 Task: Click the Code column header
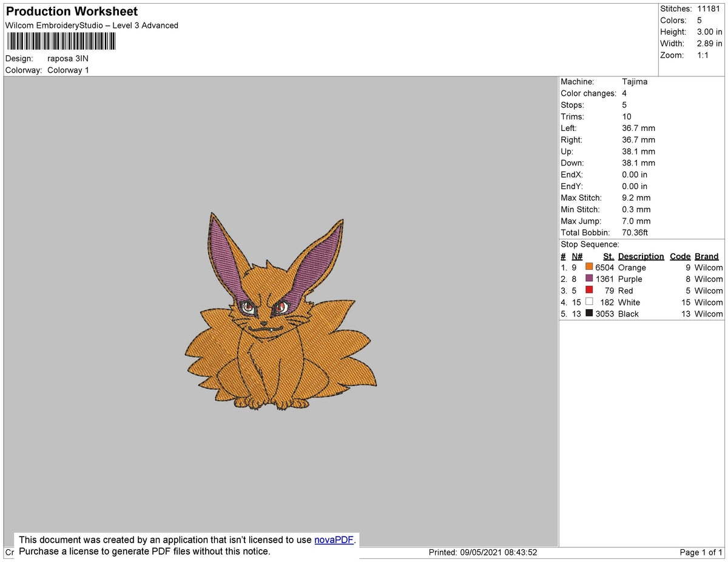(680, 256)
